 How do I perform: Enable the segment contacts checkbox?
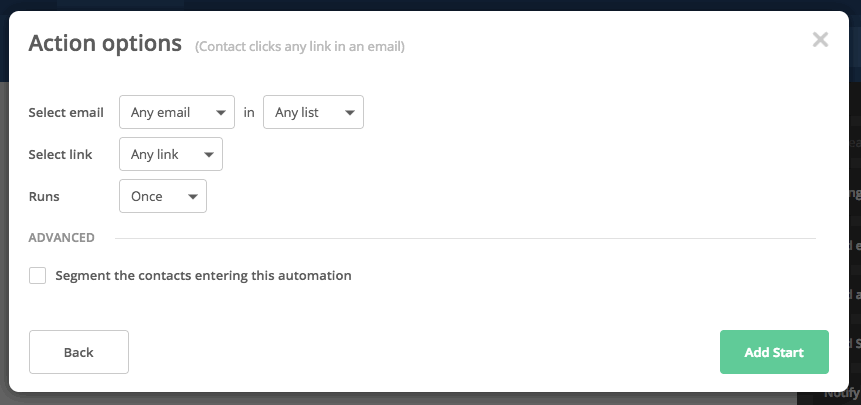[x=38, y=275]
